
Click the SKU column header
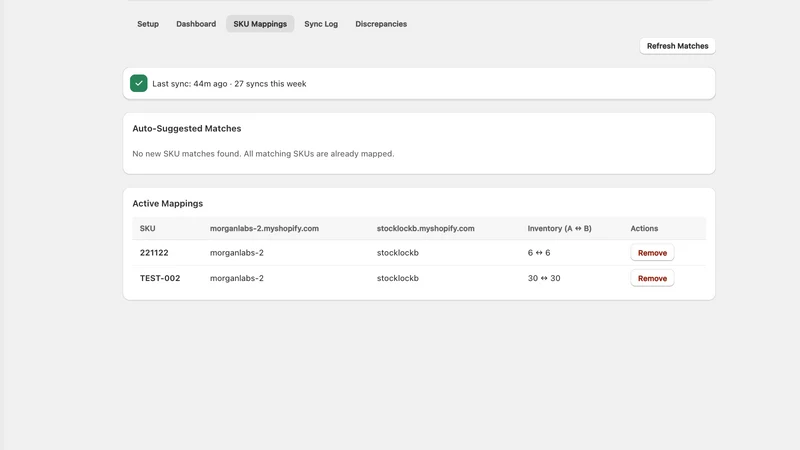147,229
